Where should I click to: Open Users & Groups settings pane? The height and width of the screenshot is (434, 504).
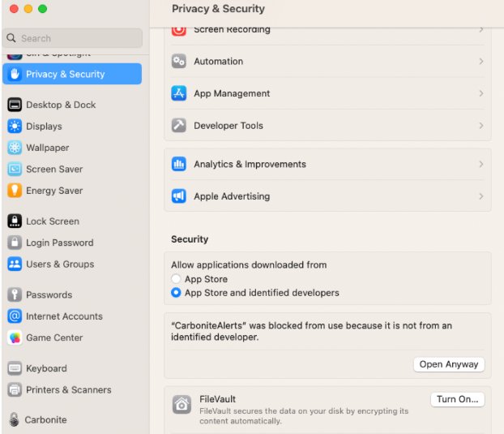[59, 264]
